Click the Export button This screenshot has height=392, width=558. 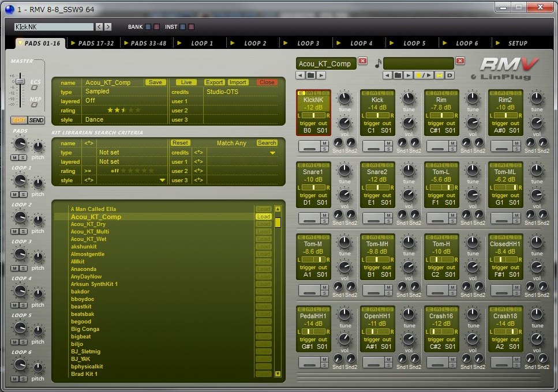point(214,82)
